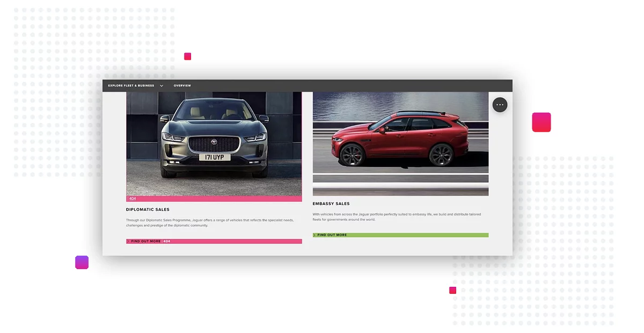Expand the Explore Fleet & Business chevron

162,86
